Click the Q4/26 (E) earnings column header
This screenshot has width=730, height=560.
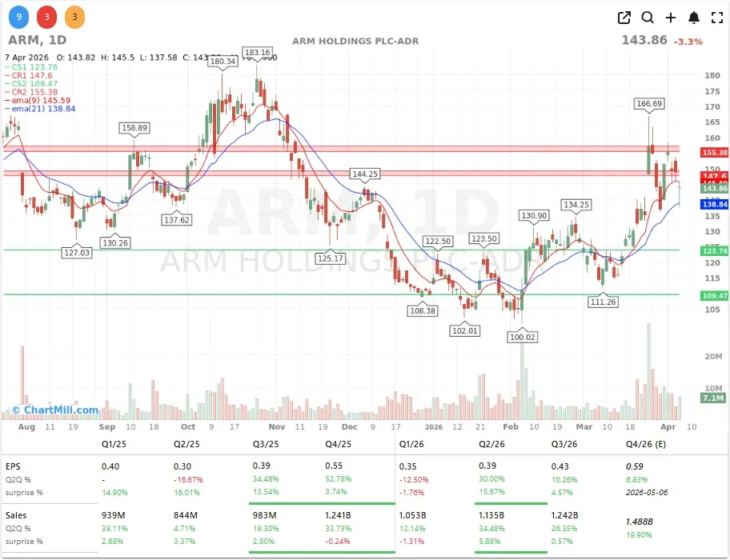(648, 443)
